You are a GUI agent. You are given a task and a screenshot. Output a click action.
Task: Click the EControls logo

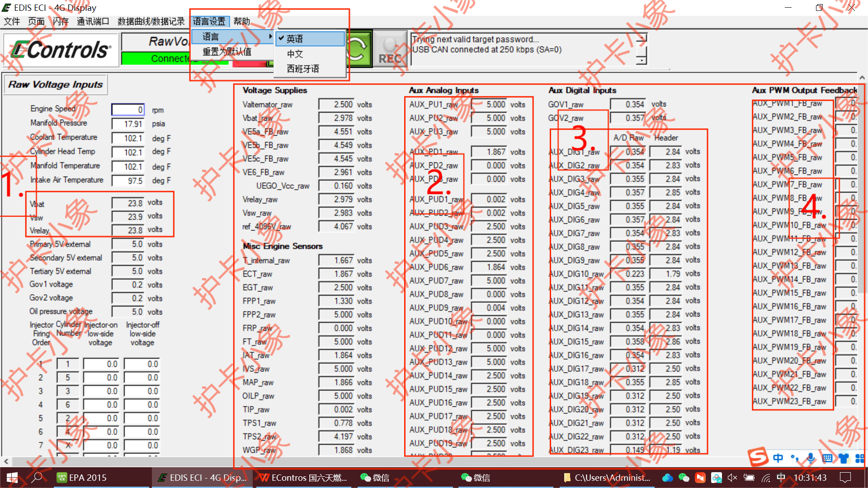[61, 50]
